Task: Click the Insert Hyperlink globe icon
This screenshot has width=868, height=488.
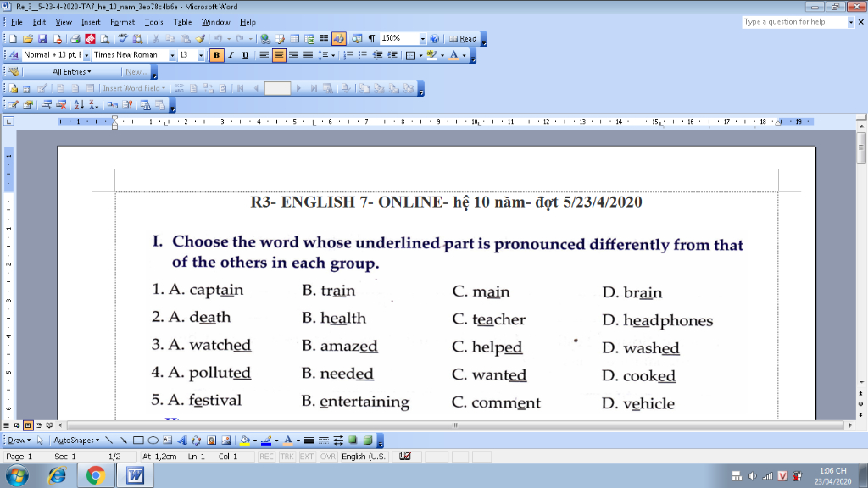Action: 265,39
